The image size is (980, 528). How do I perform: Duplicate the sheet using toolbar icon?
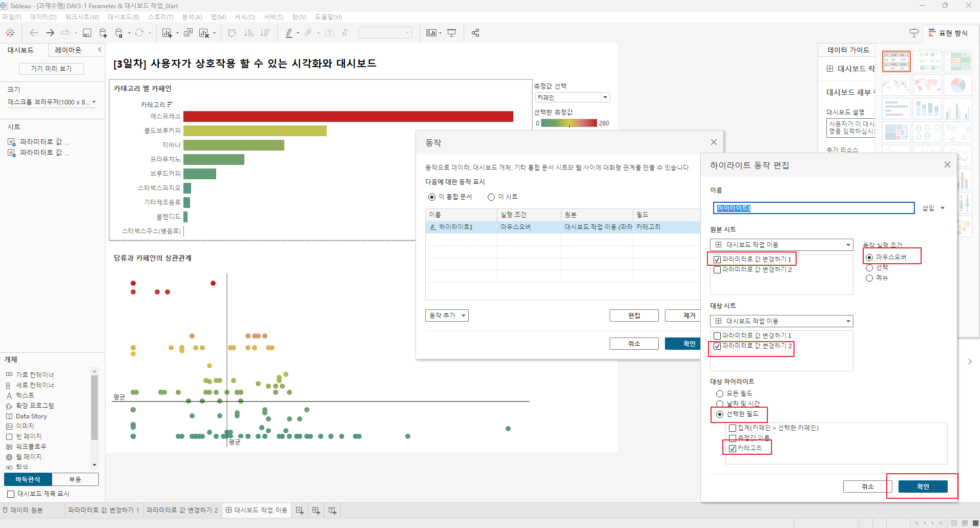(188, 33)
